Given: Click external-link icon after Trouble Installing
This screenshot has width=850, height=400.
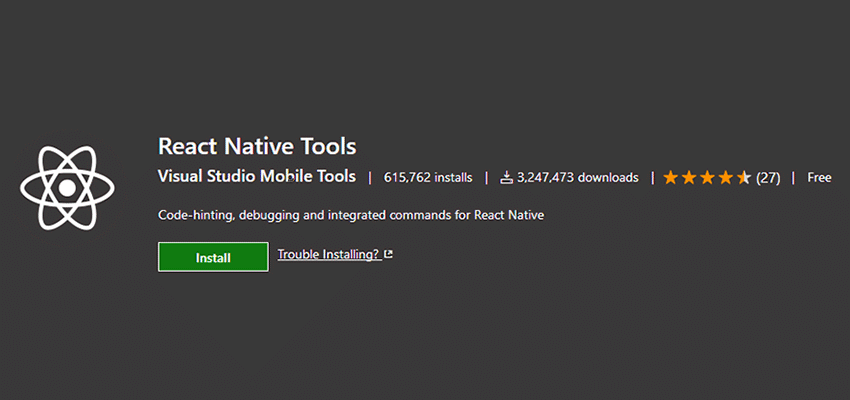Looking at the screenshot, I should coord(388,254).
